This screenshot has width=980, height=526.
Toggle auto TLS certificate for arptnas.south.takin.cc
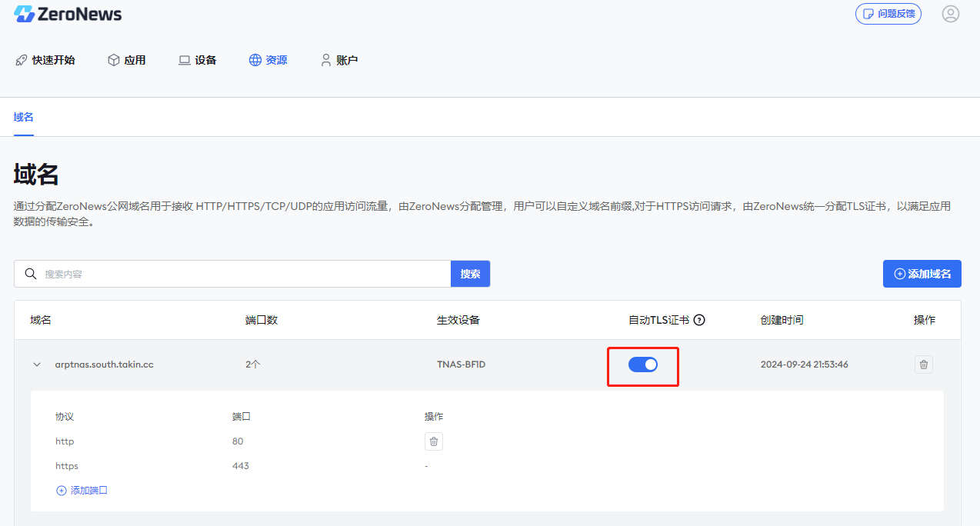(x=643, y=365)
